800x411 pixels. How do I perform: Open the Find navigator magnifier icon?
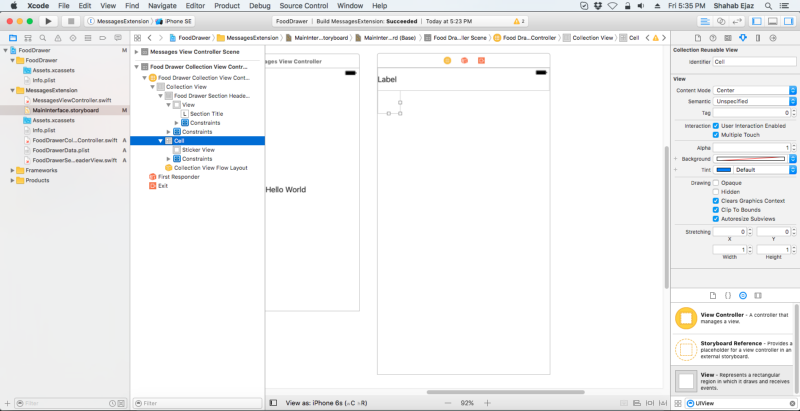pyautogui.click(x=43, y=38)
